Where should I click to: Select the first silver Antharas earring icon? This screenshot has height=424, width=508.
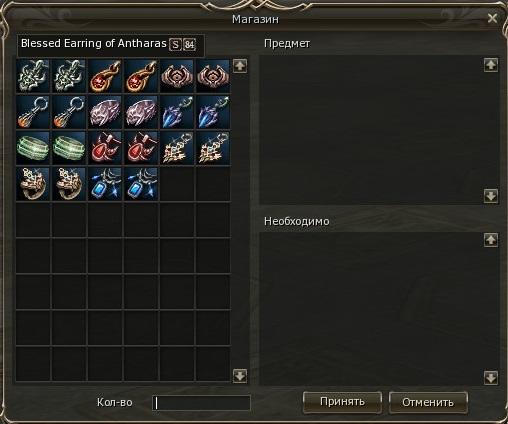point(33,76)
